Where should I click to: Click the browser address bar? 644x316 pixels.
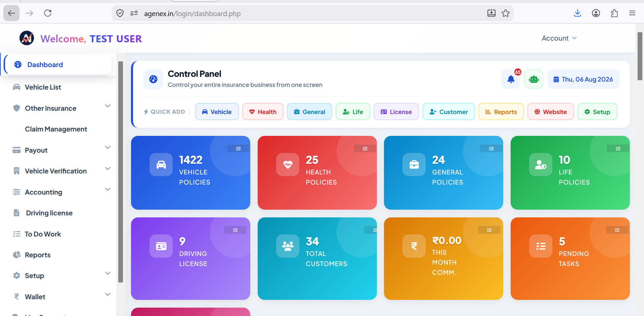pos(312,13)
